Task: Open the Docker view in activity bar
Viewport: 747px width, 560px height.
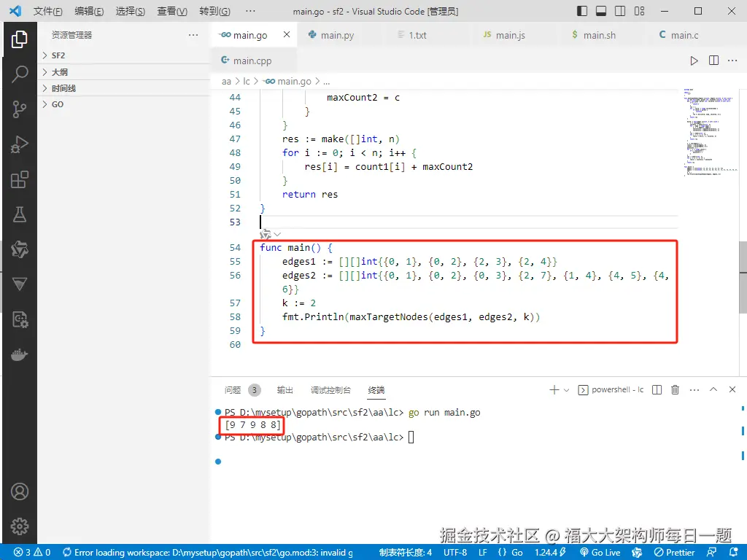Action: click(x=20, y=355)
